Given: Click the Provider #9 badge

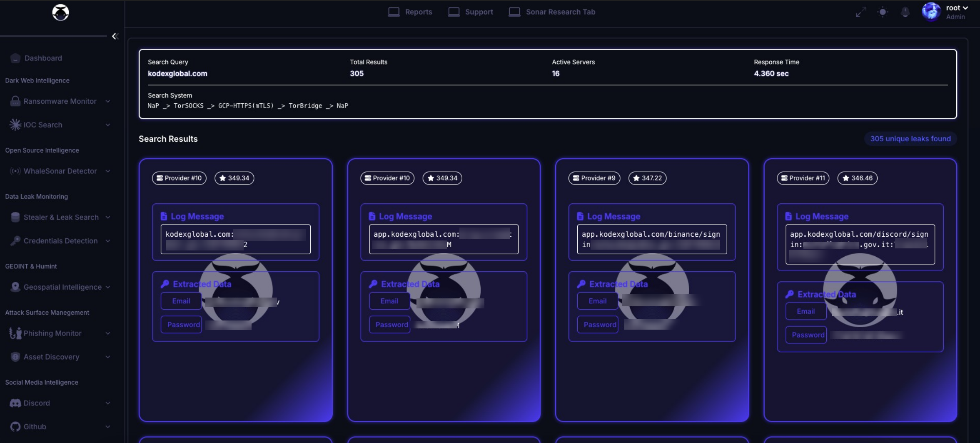Looking at the screenshot, I should [594, 178].
